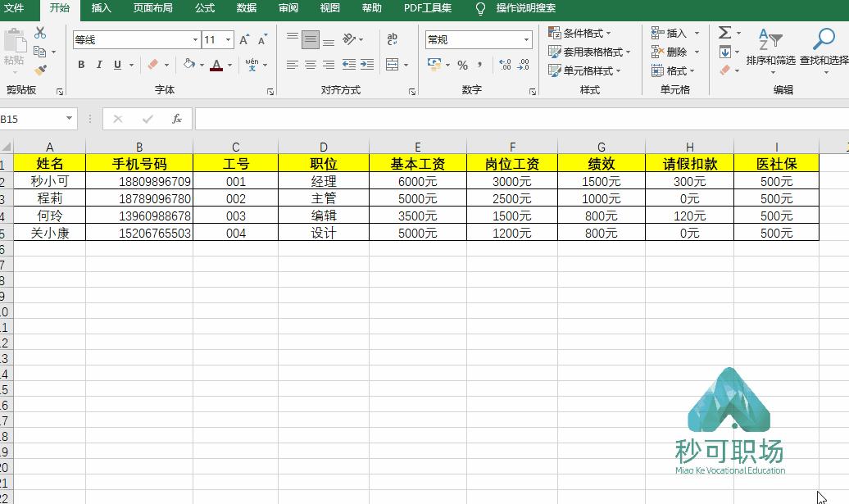Open the font size dropdown

226,39
